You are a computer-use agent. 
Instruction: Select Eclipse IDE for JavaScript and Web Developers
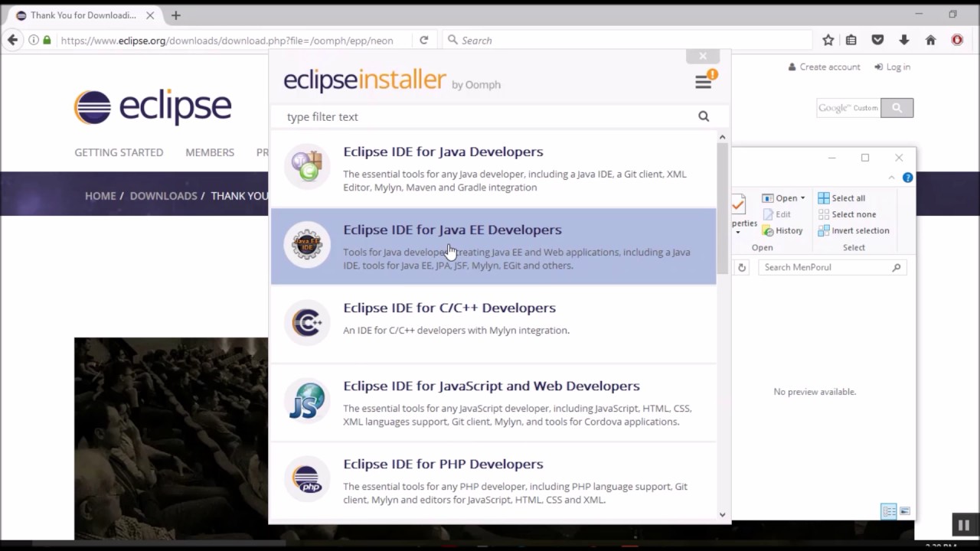[493, 403]
